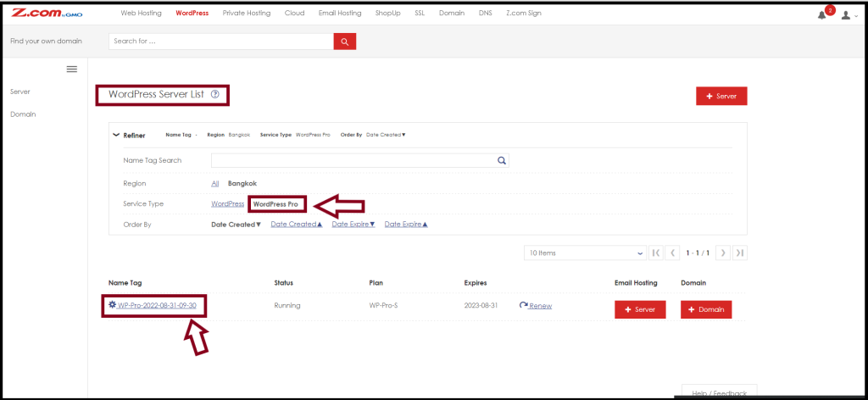Select WordPress in top navigation
868x400 pixels.
(x=192, y=14)
